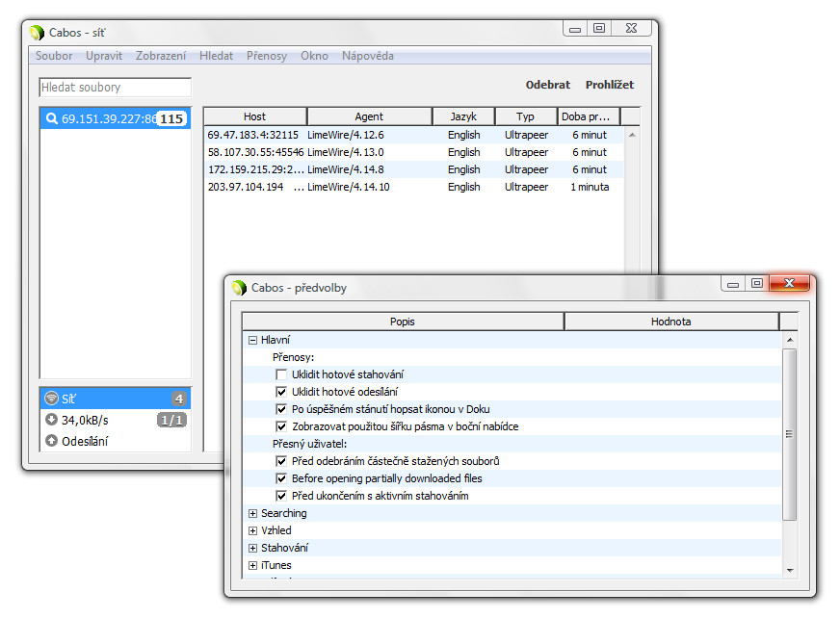840x618 pixels.
Task: Click the Cabos logo icon in the network window title bar
Action: coord(37,33)
